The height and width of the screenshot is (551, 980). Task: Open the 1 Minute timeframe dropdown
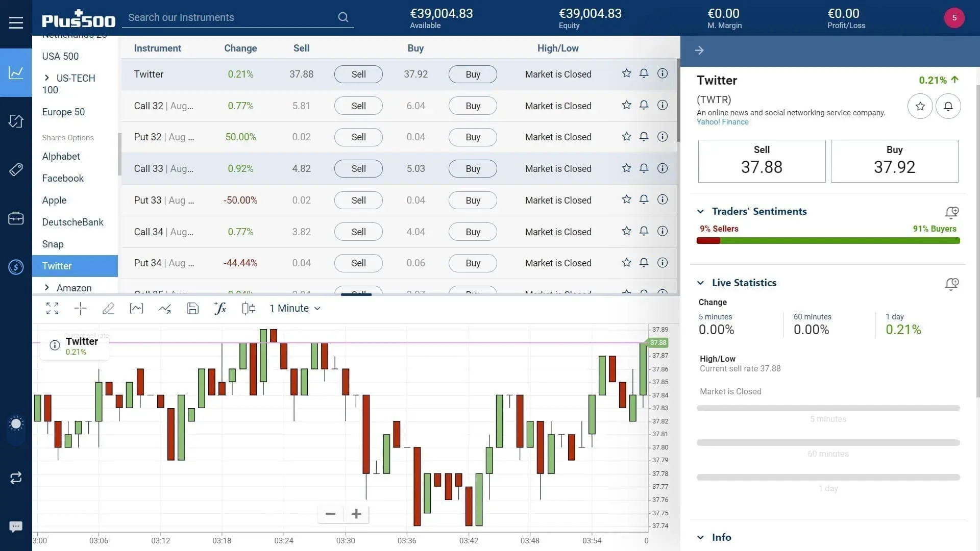[x=295, y=308]
